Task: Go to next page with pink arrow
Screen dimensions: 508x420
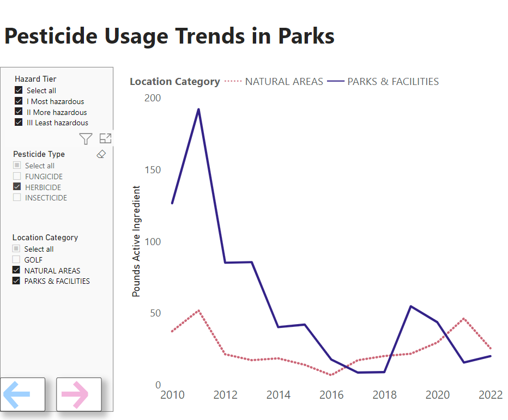Action: [x=79, y=394]
